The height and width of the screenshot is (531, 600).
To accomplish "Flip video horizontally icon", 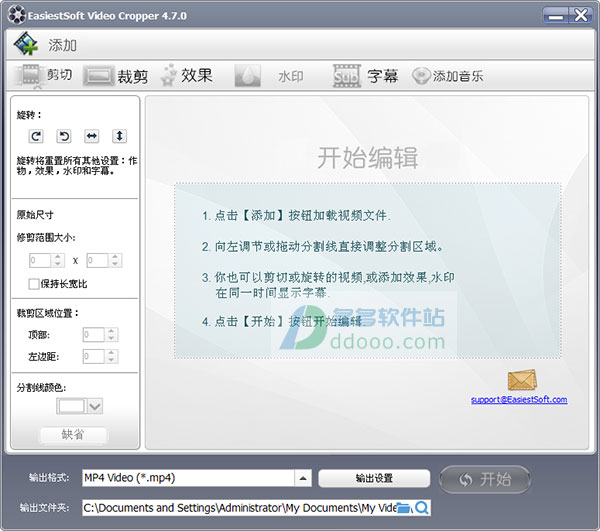I will click(x=92, y=136).
